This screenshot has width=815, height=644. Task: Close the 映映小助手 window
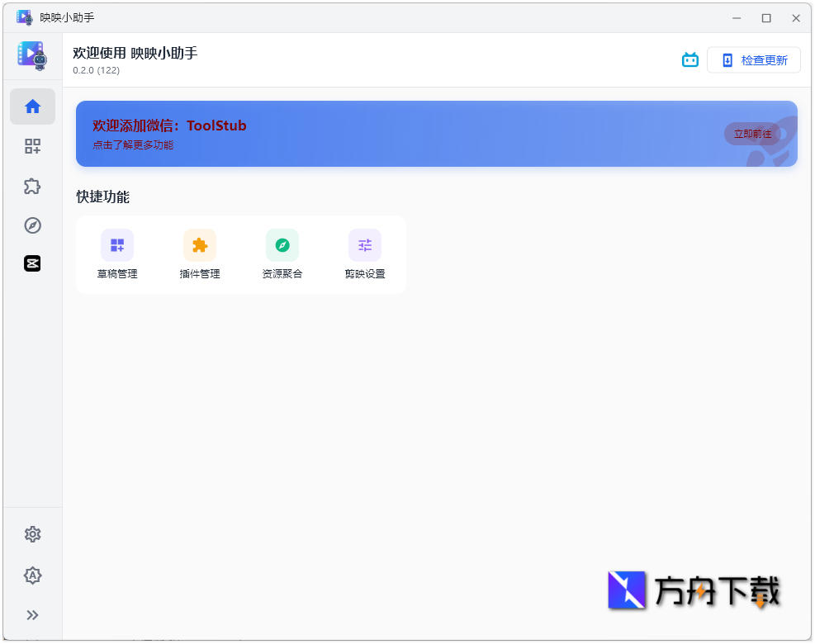[x=796, y=18]
